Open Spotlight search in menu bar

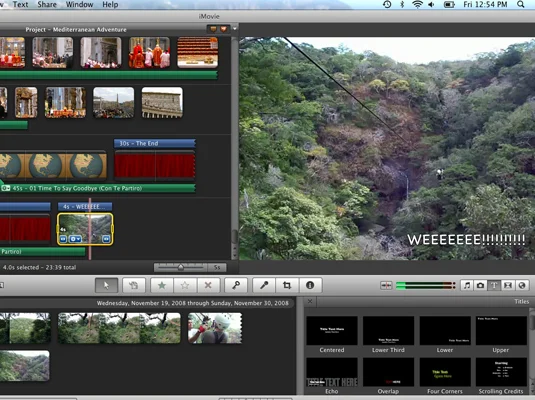pyautogui.click(x=521, y=4)
